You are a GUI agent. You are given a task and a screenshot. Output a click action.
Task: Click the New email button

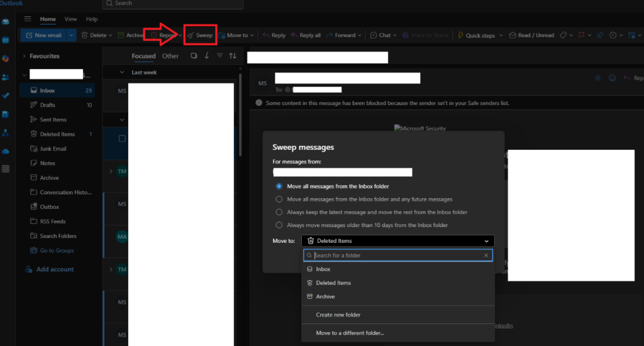coord(44,35)
